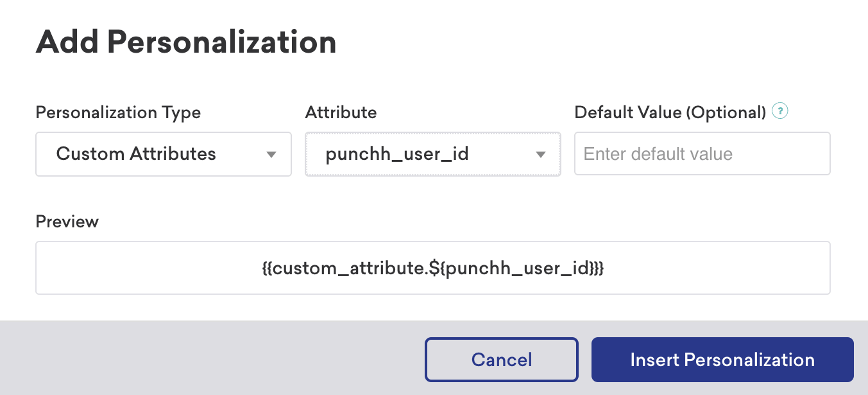Click the custom_attribute Liquid preview text
Screen dimensions: 868x395
pos(433,268)
